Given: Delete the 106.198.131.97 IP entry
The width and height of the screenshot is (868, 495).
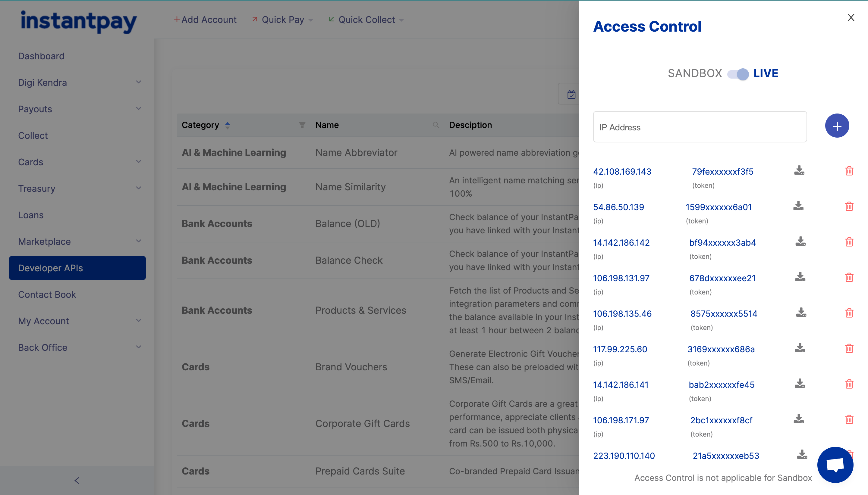Looking at the screenshot, I should (849, 277).
